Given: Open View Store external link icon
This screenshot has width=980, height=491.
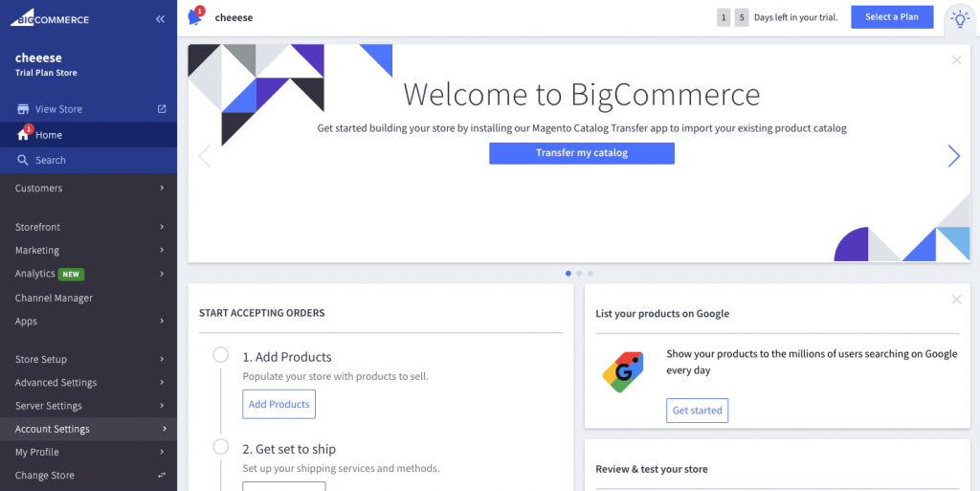Looking at the screenshot, I should (x=162, y=109).
